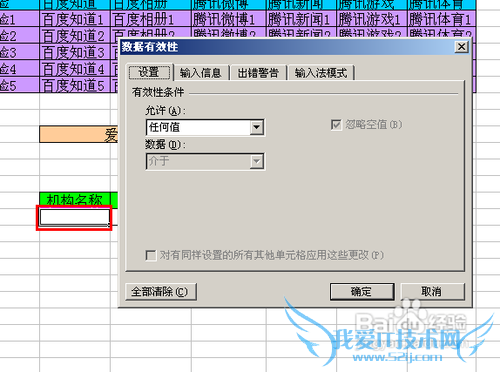
Task: Click the orange merged cell starting with 爱
Action: click(79, 134)
